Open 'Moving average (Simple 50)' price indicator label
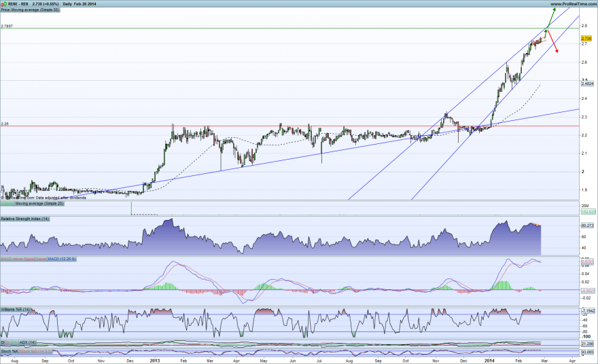598x364 pixels. [35, 10]
